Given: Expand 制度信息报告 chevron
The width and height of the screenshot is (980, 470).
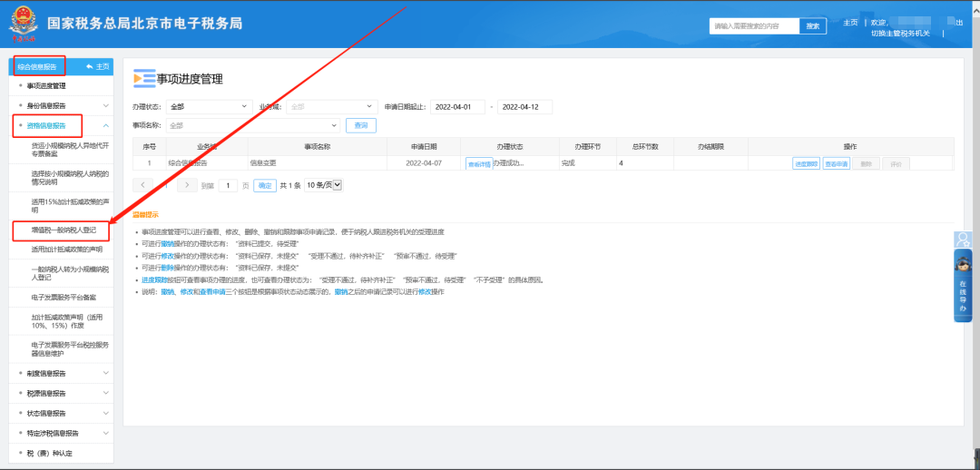Looking at the screenshot, I should 105,373.
